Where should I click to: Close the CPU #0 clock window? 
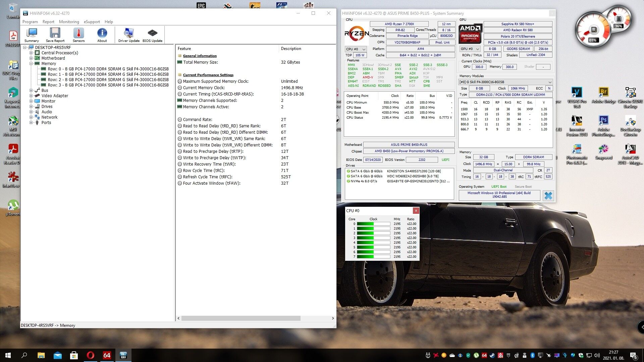[416, 210]
